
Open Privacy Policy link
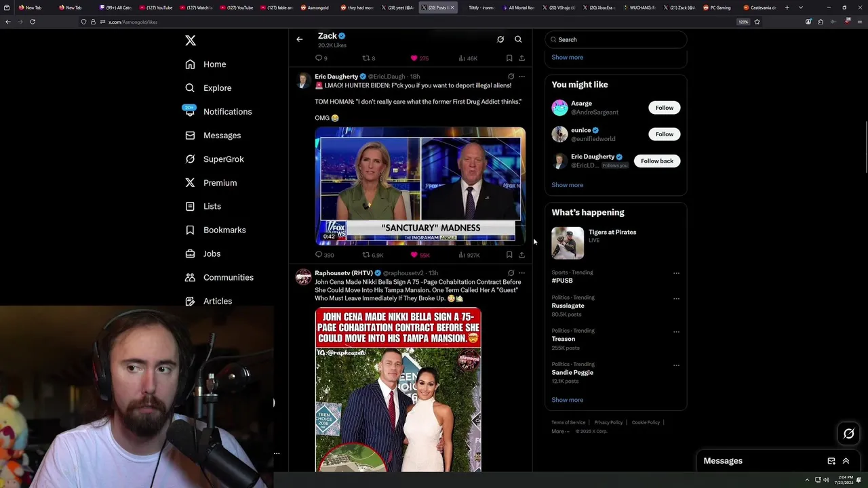pos(608,423)
